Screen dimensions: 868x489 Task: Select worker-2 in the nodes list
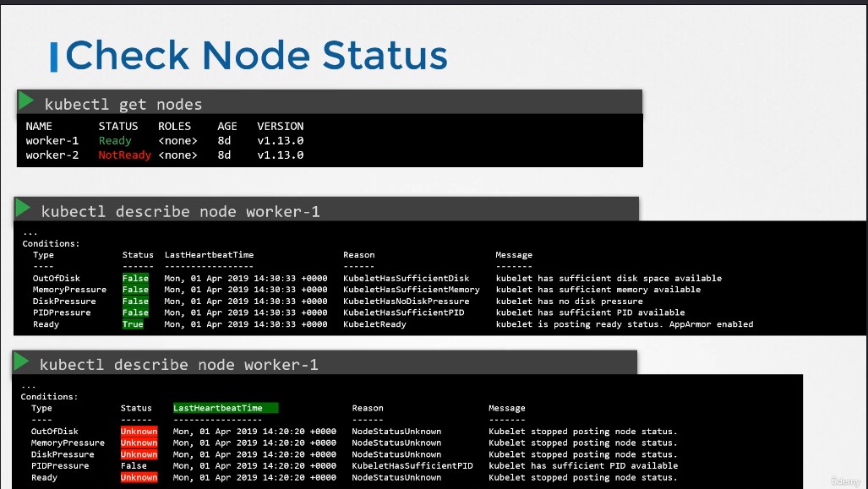coord(52,155)
